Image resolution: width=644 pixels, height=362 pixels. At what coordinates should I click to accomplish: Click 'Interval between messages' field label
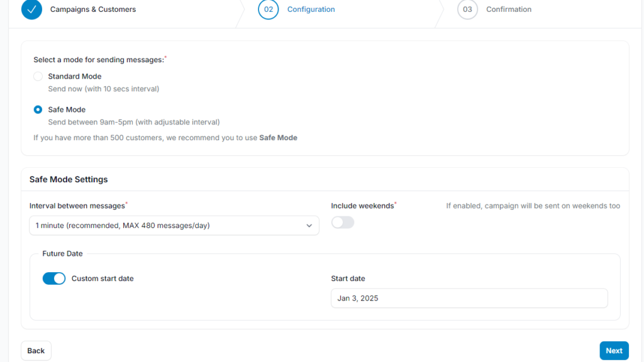click(x=77, y=206)
